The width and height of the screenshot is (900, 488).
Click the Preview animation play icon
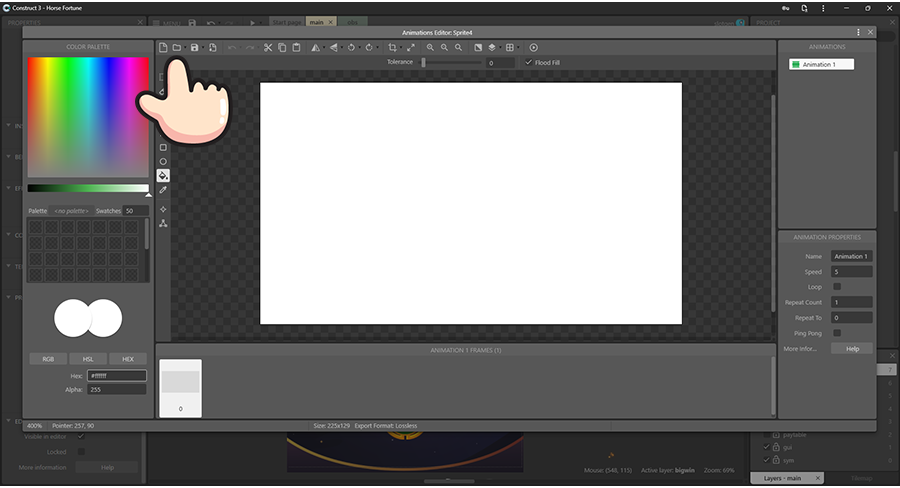coord(533,47)
